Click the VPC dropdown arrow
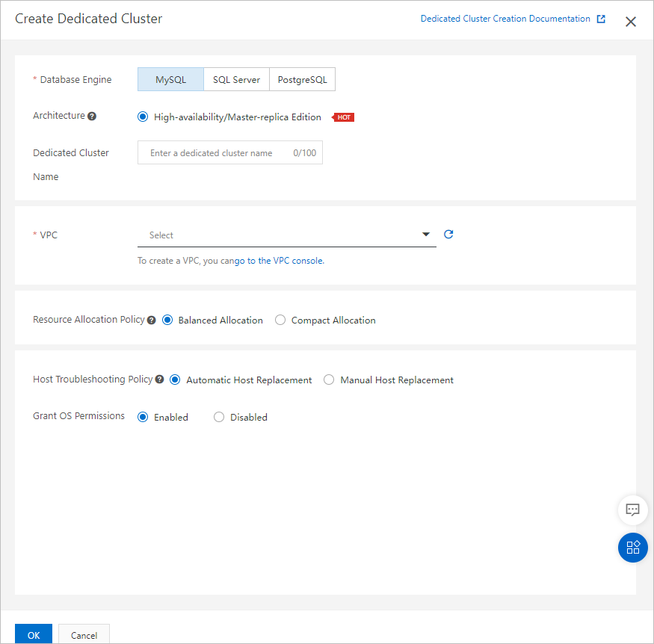Screen dimensions: 654x644 (426, 235)
